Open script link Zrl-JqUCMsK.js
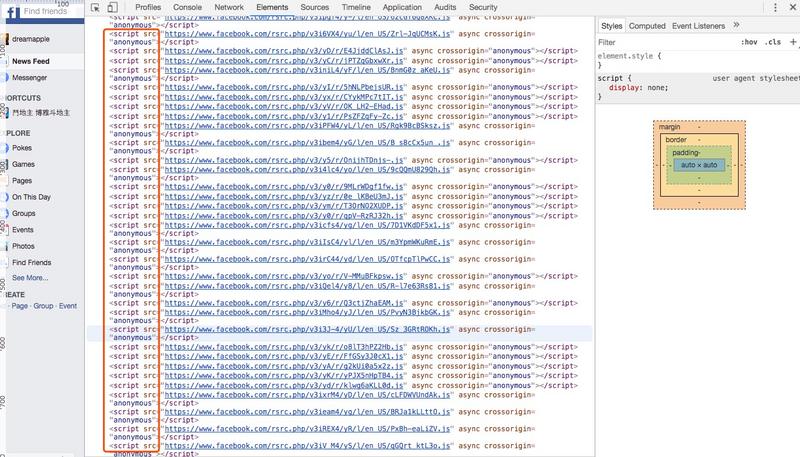Screen dimensions: 800x457 pos(308,34)
